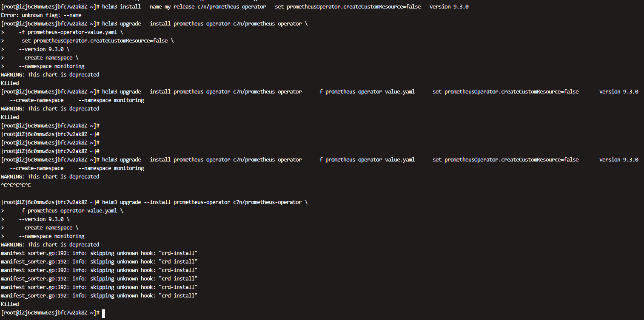Click the WARNING line directly above the manifest_sorter output
Screen dimensions: 644x320
[50, 245]
